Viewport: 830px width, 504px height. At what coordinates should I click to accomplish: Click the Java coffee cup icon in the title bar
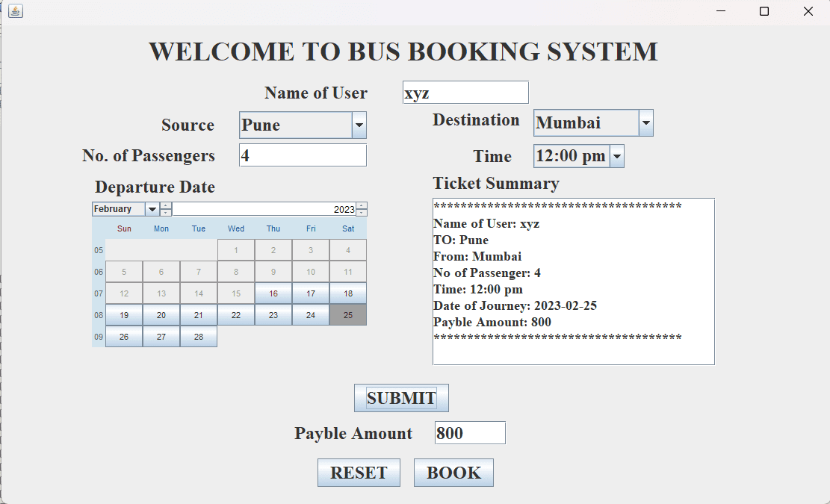pyautogui.click(x=15, y=11)
